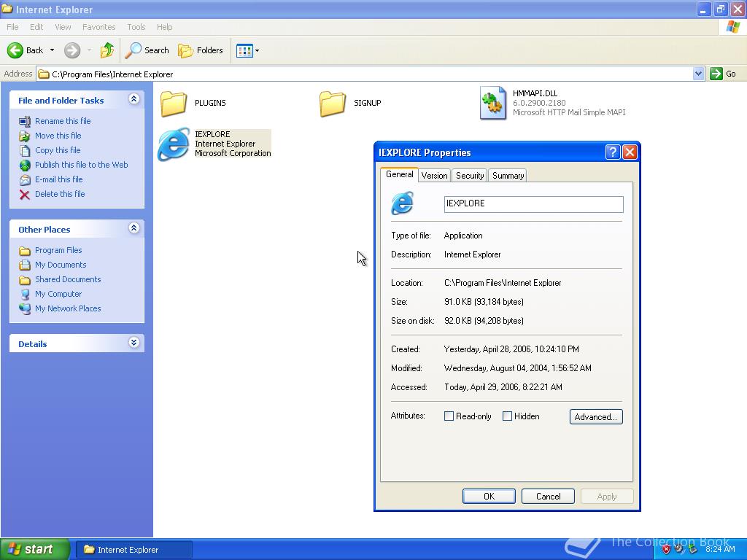Select the HMMAPI.DLL file icon
Viewport: 747px width, 560px height.
click(x=493, y=103)
